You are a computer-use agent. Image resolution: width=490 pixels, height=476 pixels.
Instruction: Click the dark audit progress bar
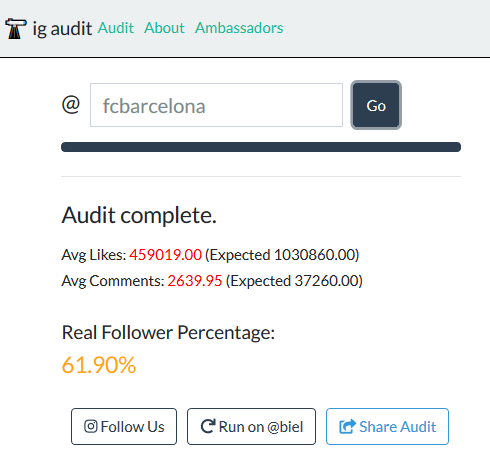coord(261,147)
